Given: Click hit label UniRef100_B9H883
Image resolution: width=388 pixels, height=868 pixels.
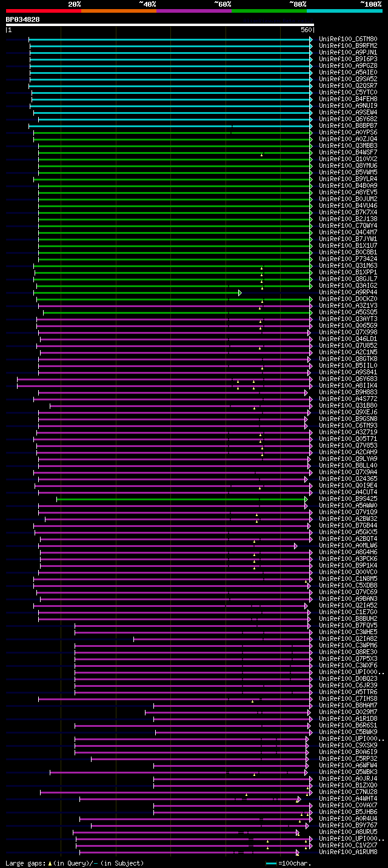Looking at the screenshot, I should pos(348,392).
